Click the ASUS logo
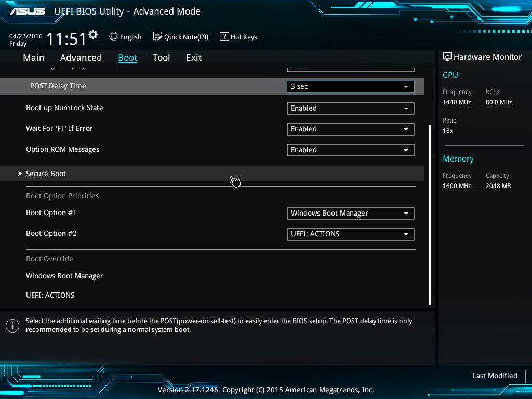This screenshot has height=399, width=532. (x=28, y=11)
